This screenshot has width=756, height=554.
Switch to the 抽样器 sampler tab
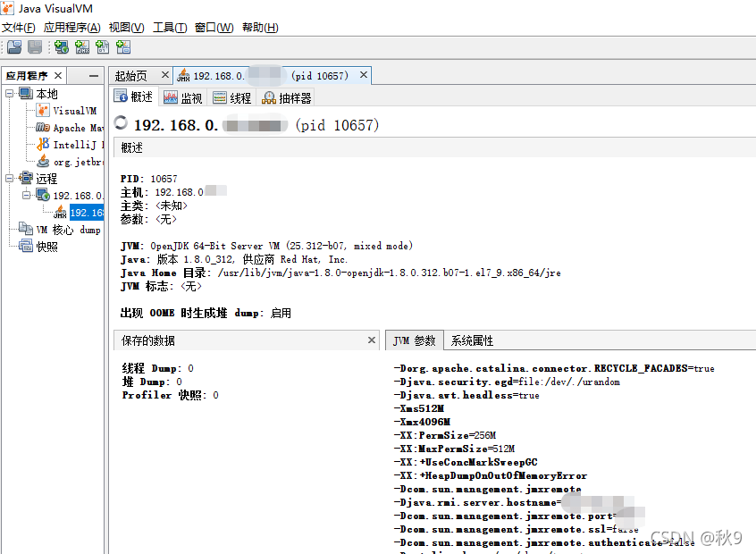(286, 98)
